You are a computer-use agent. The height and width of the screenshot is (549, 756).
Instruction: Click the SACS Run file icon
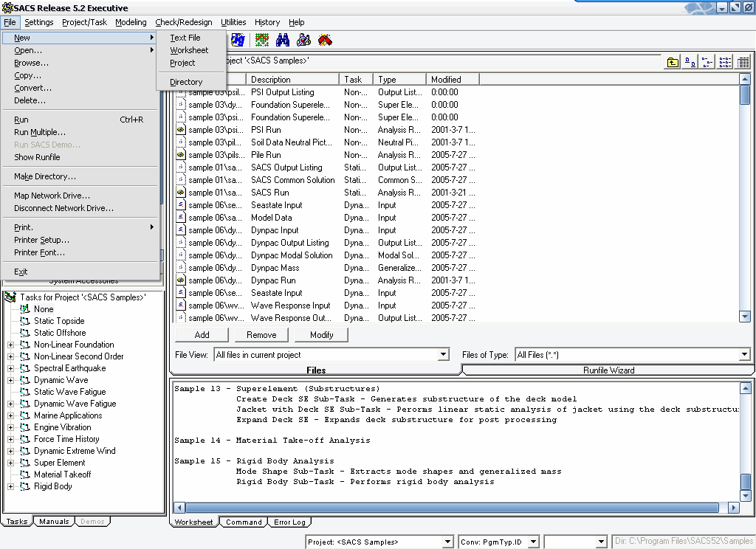pos(181,193)
